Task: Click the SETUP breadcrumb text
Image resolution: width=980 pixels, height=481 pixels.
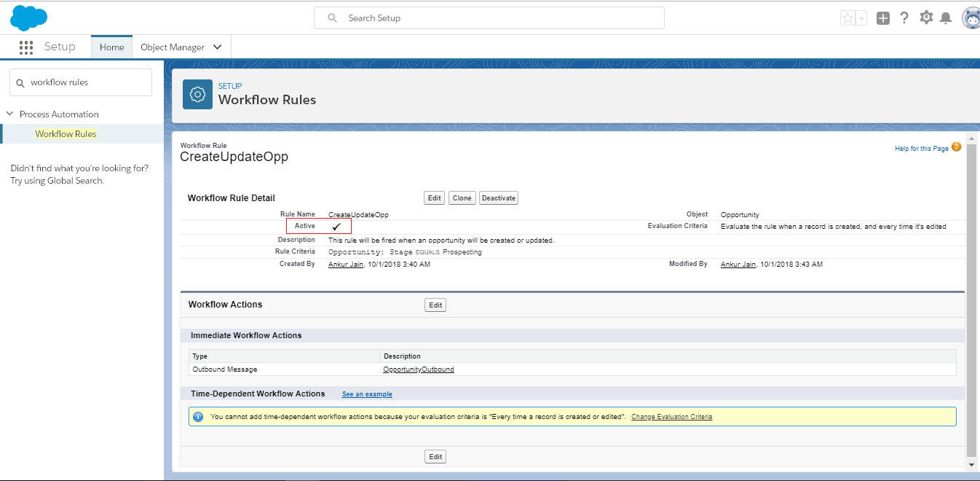Action: coord(230,86)
